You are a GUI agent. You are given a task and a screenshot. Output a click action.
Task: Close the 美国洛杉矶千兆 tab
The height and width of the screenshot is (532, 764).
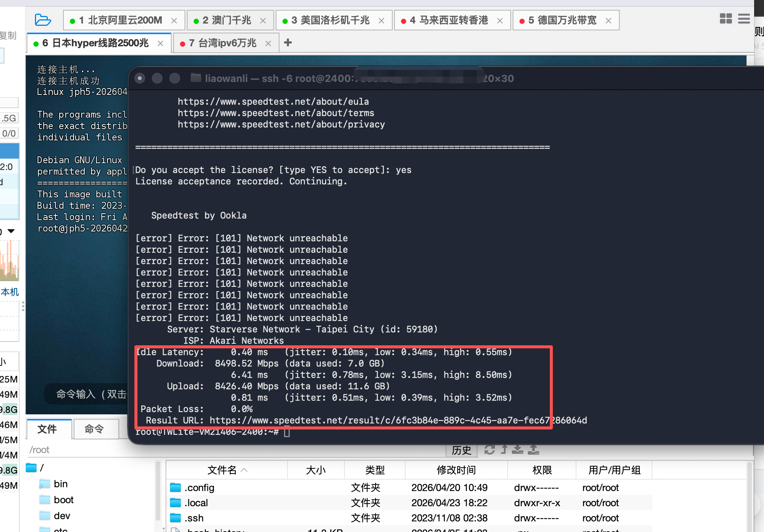point(382,21)
